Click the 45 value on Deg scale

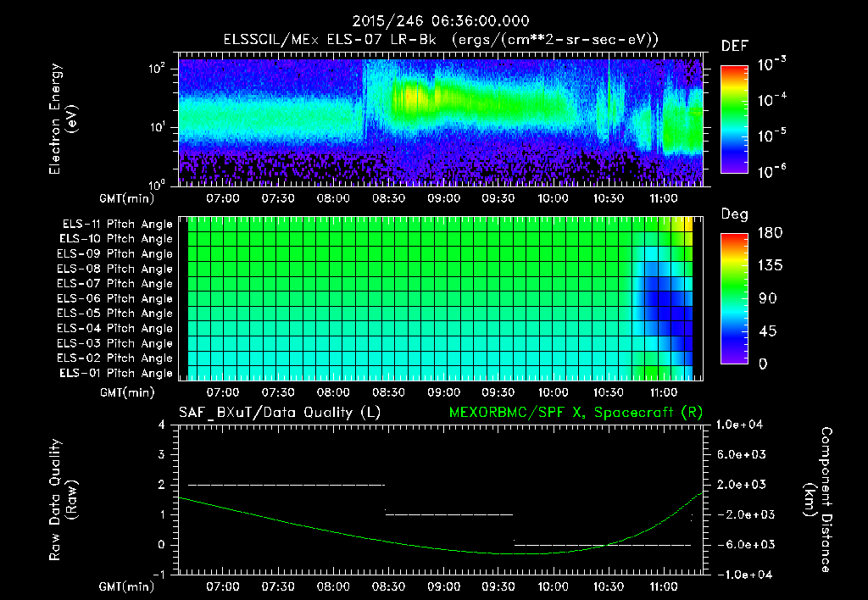[x=767, y=331]
